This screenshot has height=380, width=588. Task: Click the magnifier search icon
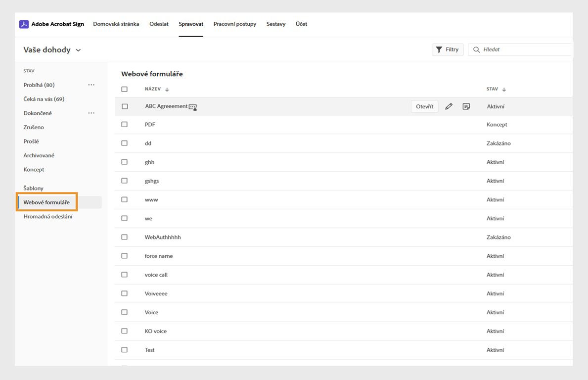click(477, 50)
